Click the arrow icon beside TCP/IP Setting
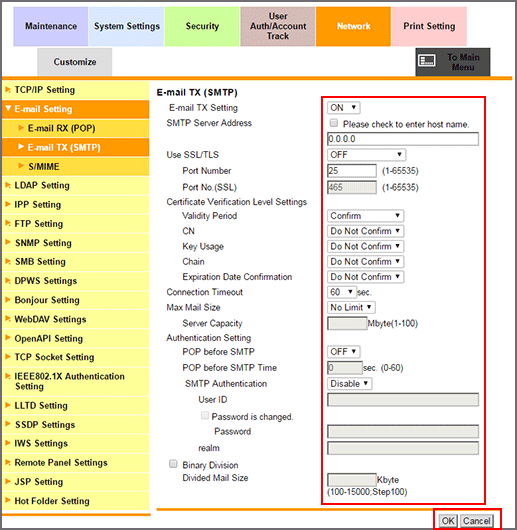Screen dimensions: 517x530 8,90
